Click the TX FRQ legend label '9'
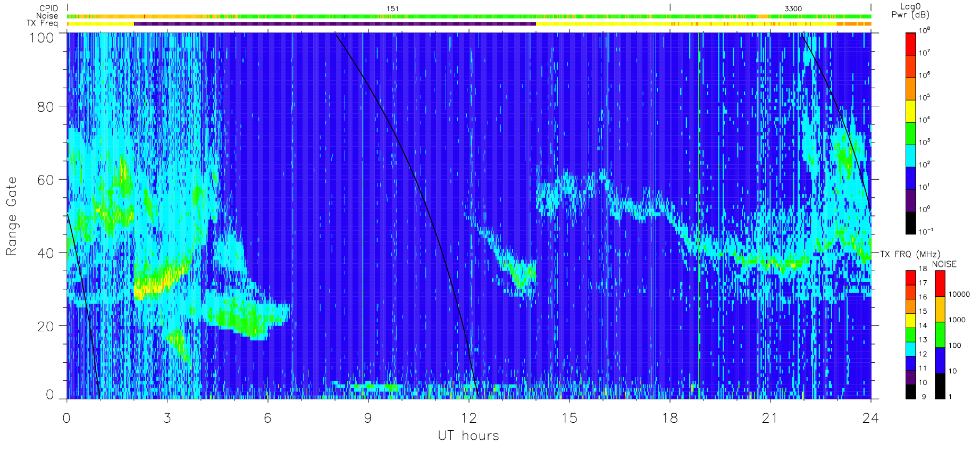 click(x=924, y=397)
